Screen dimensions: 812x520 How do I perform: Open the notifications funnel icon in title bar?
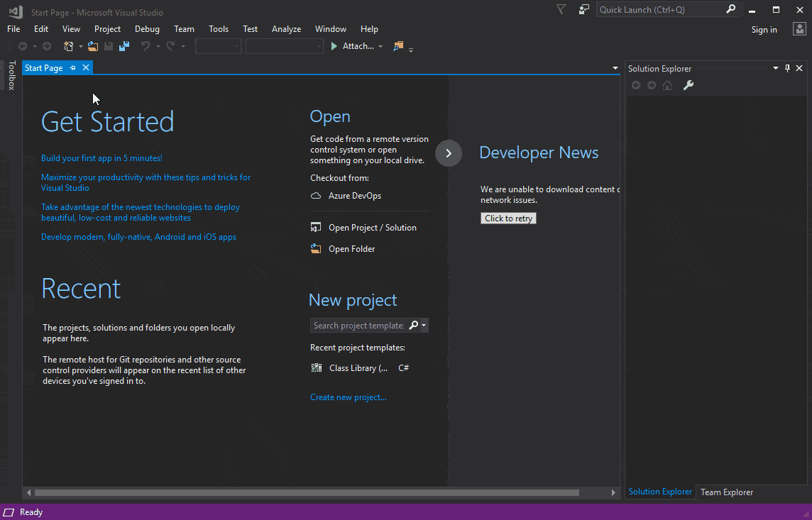point(561,9)
